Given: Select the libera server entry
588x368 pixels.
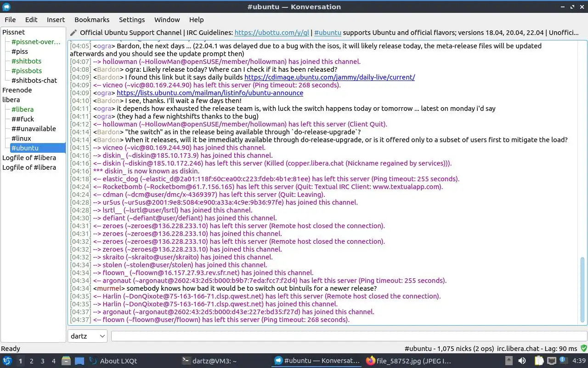Looking at the screenshot, I should click(x=11, y=100).
